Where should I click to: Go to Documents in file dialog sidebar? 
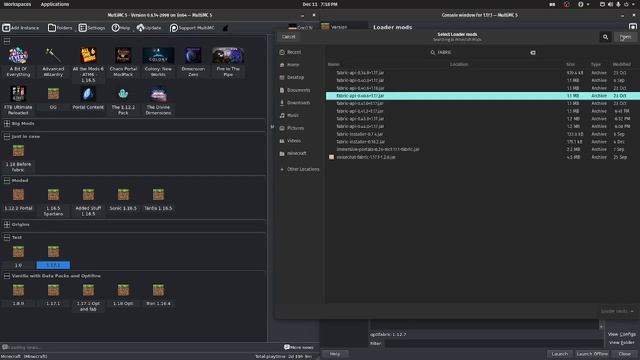click(x=297, y=90)
